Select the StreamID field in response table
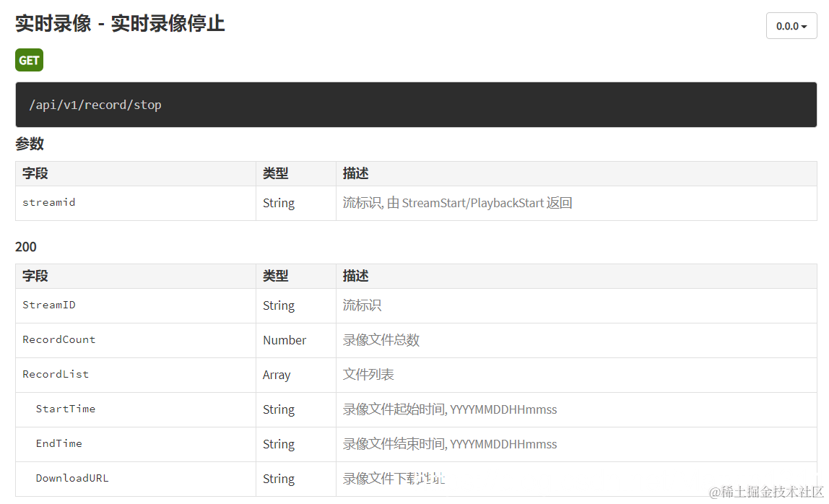Image resolution: width=829 pixels, height=504 pixels. tap(136, 305)
